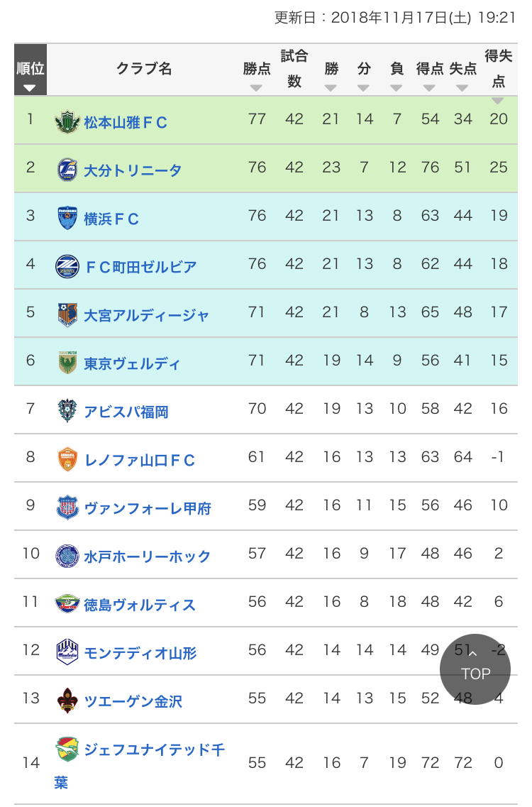Viewport: 532px width, 807px height.
Task: Click the Renofa Yamaguchi FC crest
Action: [x=67, y=460]
